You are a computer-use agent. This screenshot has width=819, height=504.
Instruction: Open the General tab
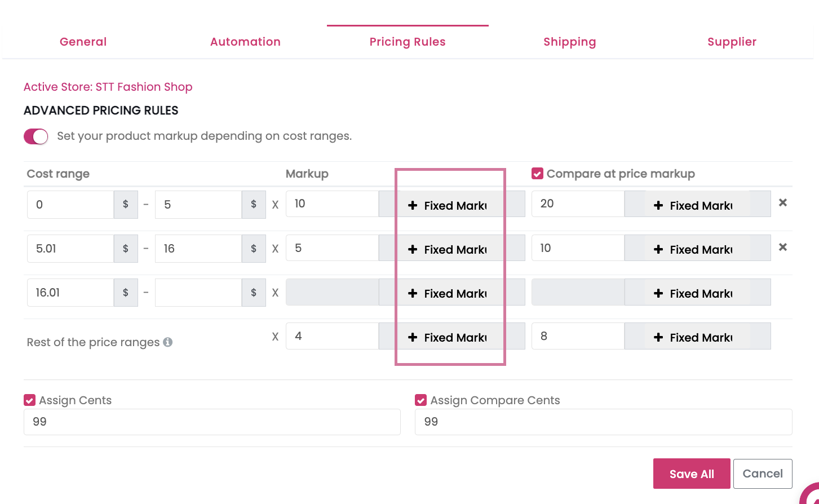83,42
